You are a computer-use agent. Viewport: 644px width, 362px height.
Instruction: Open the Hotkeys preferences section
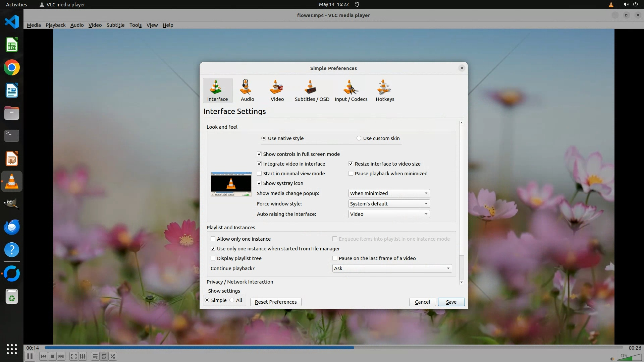click(385, 90)
